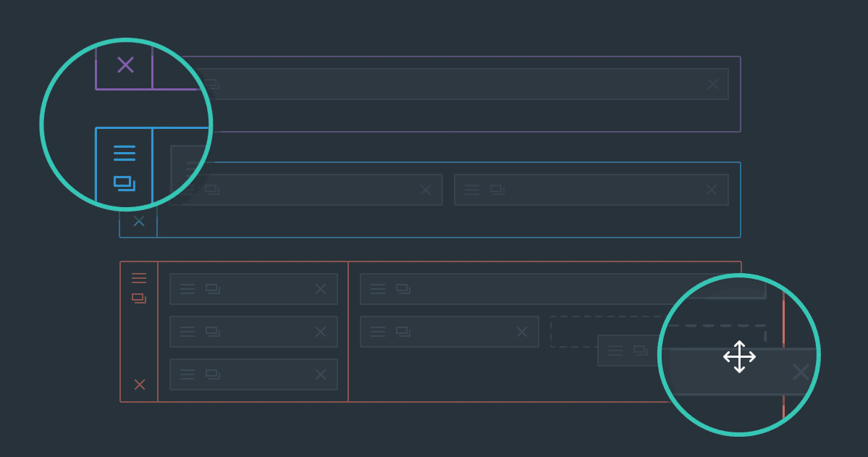The height and width of the screenshot is (457, 868).
Task: Duplicate the red section using its clone icon
Action: pos(139,298)
